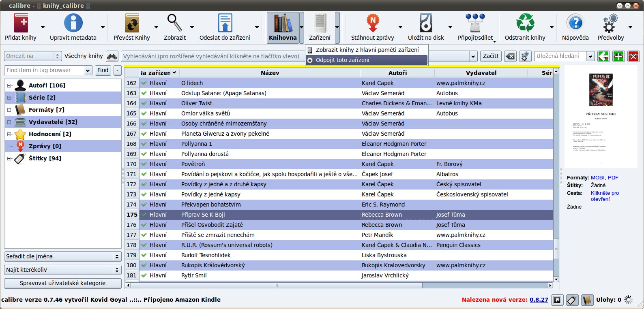This screenshot has width=644, height=309.
Task: Open Připojit/sdílet network icon
Action: point(475,23)
